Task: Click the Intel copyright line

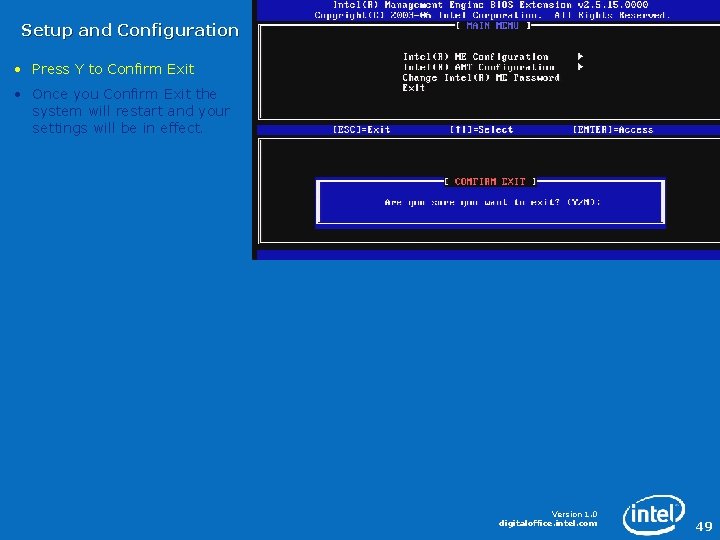Action: pos(492,16)
